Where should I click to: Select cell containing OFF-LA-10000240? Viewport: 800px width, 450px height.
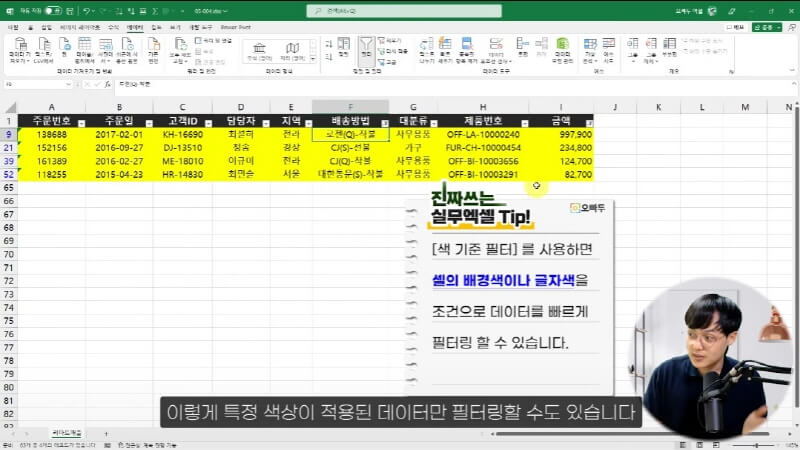click(483, 135)
